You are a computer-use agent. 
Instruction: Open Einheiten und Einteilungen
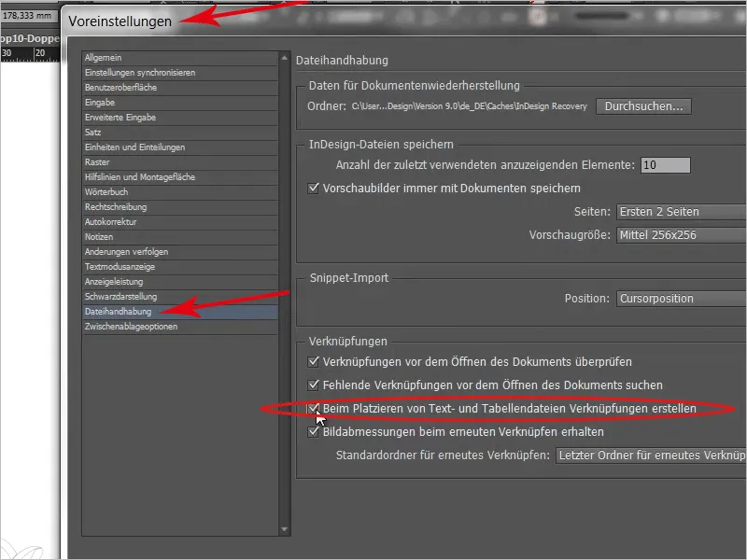(180, 147)
